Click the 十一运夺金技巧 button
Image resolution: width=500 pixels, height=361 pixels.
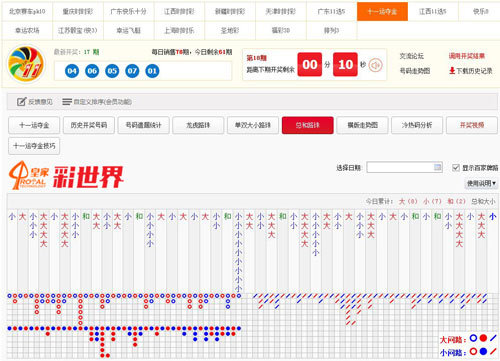click(x=34, y=146)
